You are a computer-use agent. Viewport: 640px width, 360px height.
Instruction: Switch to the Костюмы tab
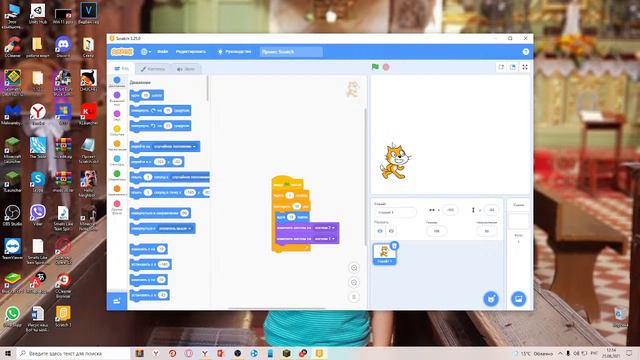(153, 69)
